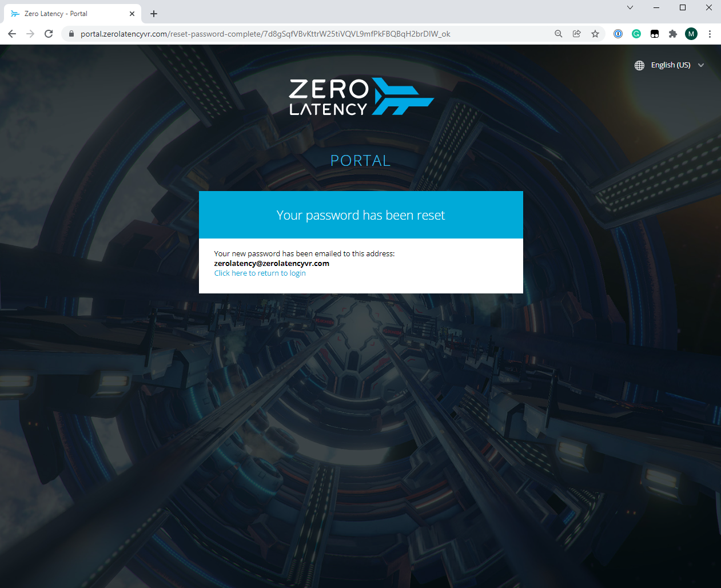Click the browser forward arrow
Image resolution: width=721 pixels, height=588 pixels.
click(30, 34)
